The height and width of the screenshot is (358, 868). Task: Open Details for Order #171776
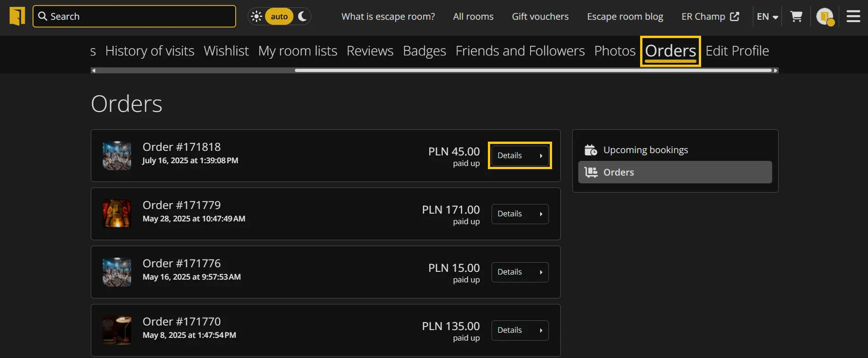tap(520, 272)
